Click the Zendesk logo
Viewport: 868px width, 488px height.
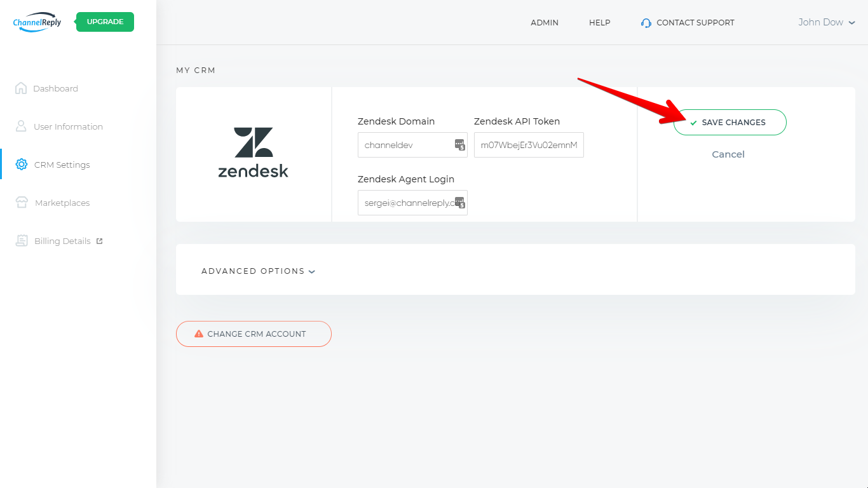pyautogui.click(x=254, y=152)
